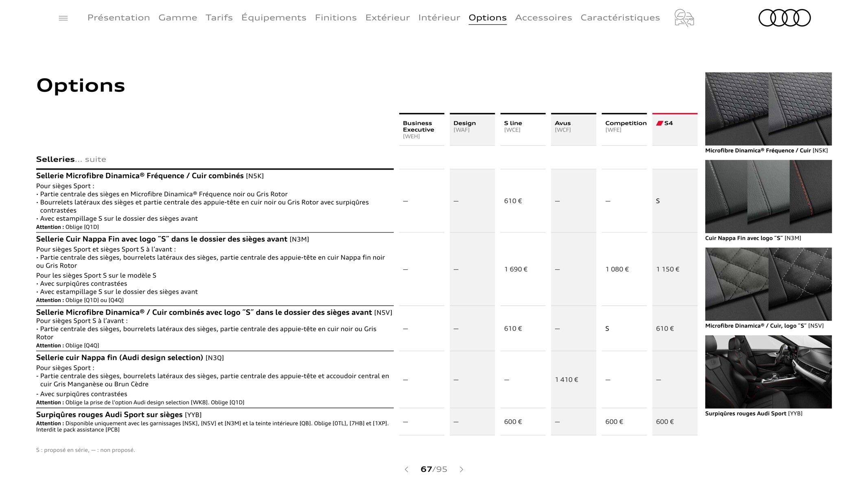Image resolution: width=868 pixels, height=488 pixels.
Task: Click the Surpiqûres rouges YYB interior thumbnail
Action: pyautogui.click(x=768, y=372)
